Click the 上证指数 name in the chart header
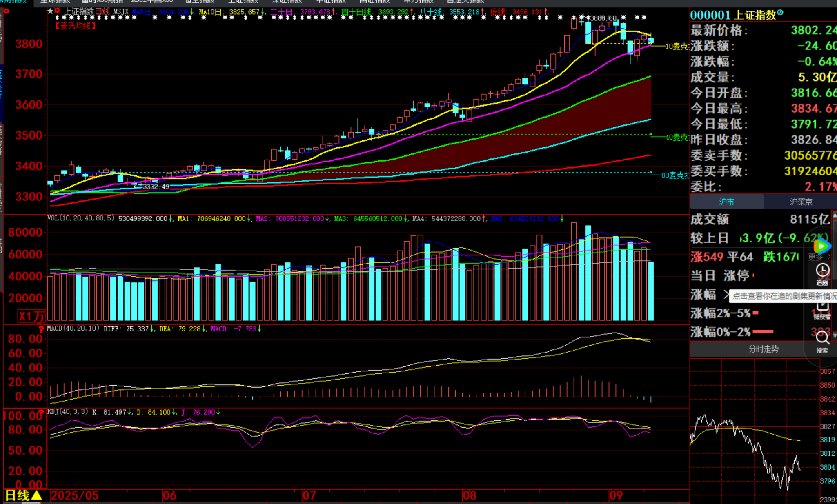Viewport: 837px width, 504px height. 80,12
